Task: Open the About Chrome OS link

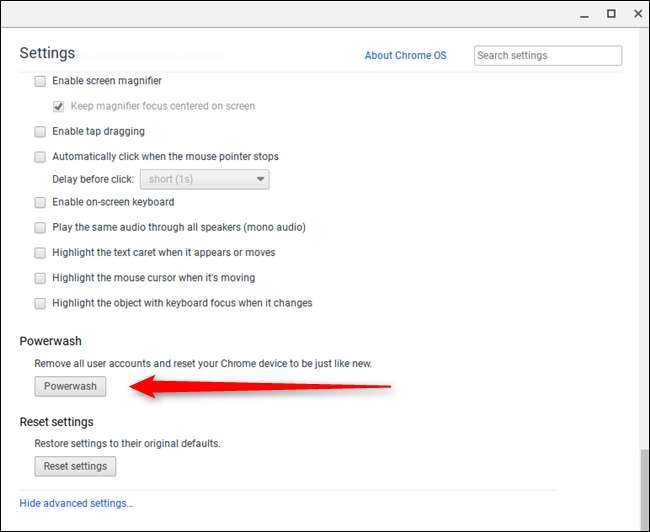Action: click(x=405, y=56)
